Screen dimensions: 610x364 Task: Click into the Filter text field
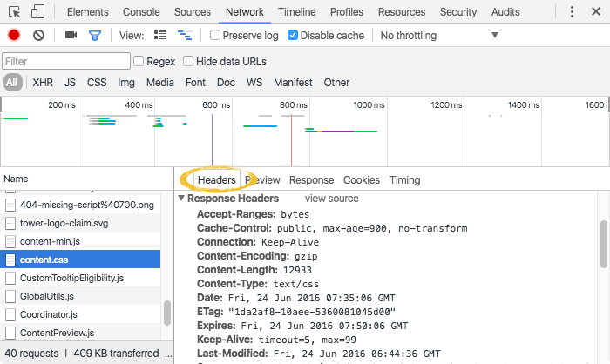point(65,62)
